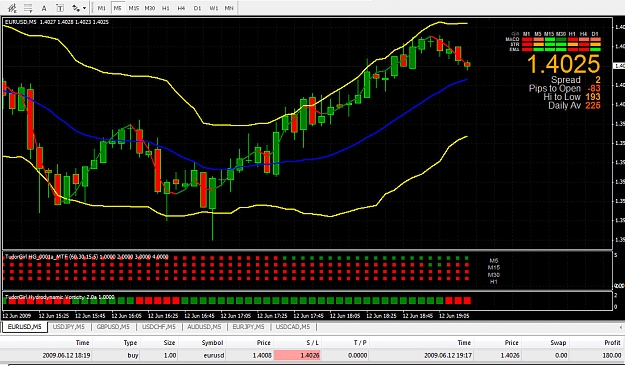Image resolution: width=625 pixels, height=366 pixels.
Task: Select the text label 'T' tool
Action: point(60,8)
